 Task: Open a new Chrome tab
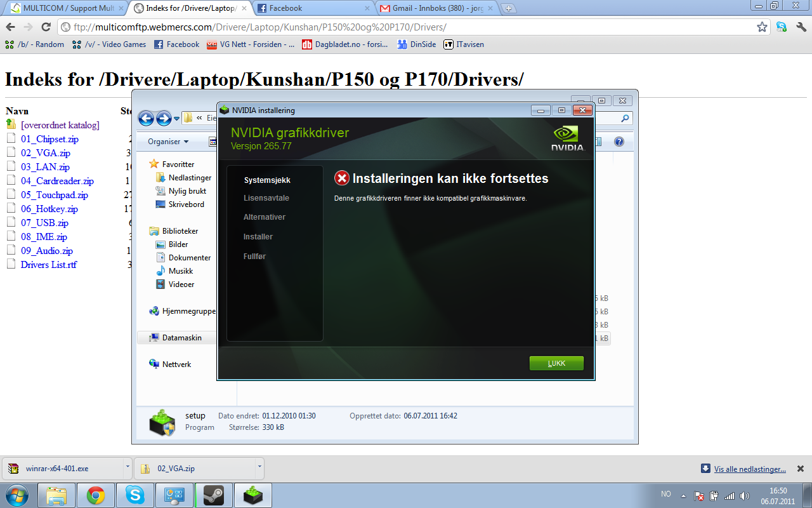[x=508, y=8]
